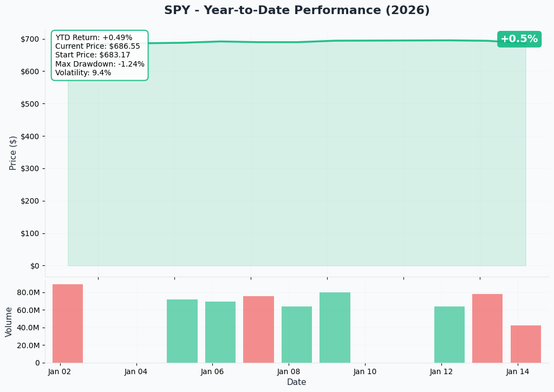
Task: Click the Jan 10 date label
Action: 364,371
